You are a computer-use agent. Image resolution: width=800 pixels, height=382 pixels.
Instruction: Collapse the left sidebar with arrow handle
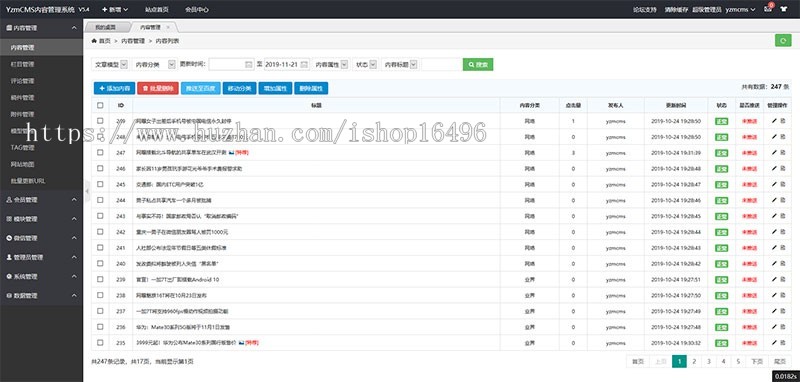click(87, 190)
